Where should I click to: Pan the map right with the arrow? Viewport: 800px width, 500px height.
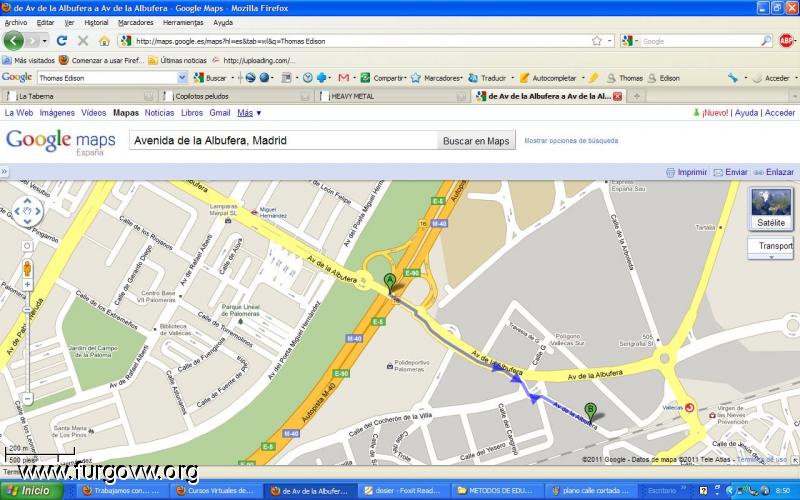[38, 211]
